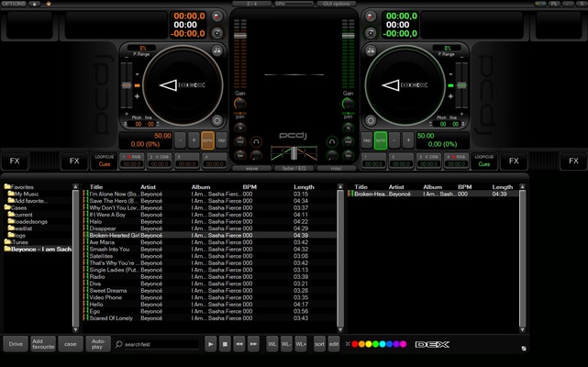The width and height of the screenshot is (588, 367).
Task: Sort main track list by Title column
Action: click(96, 187)
